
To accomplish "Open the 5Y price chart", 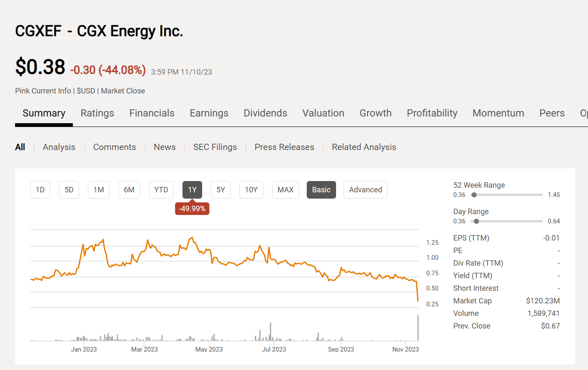I will point(221,189).
